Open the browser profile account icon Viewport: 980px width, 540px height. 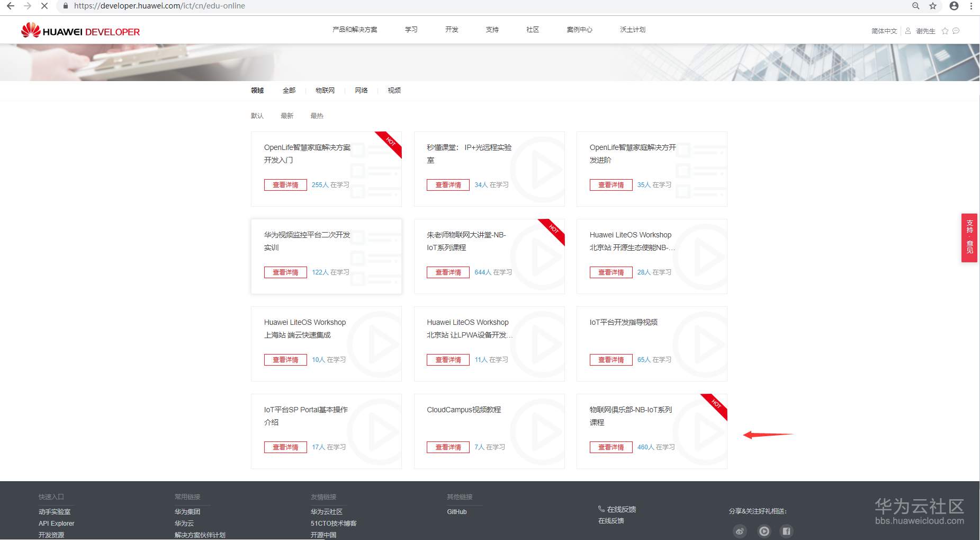(954, 6)
